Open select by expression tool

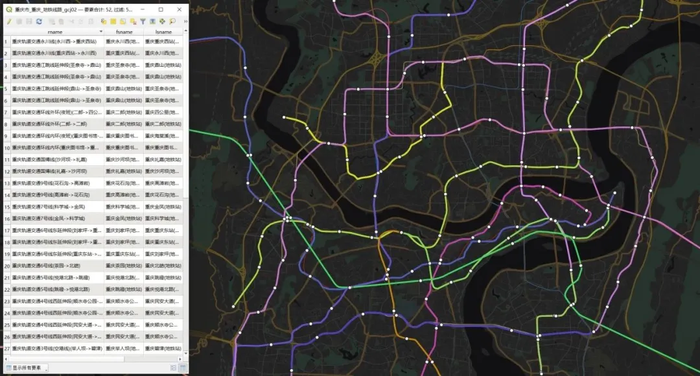[x=104, y=21]
